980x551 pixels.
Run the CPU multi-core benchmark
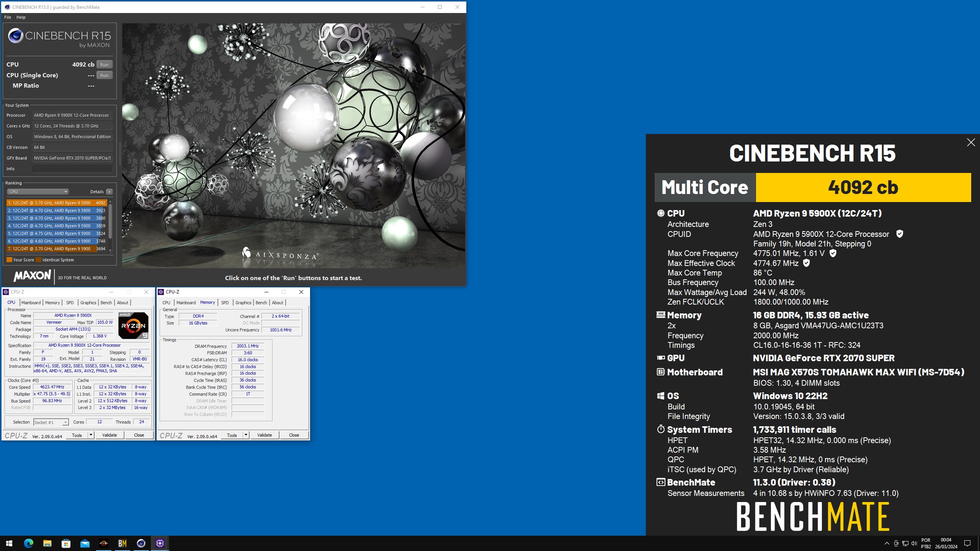pyautogui.click(x=104, y=64)
